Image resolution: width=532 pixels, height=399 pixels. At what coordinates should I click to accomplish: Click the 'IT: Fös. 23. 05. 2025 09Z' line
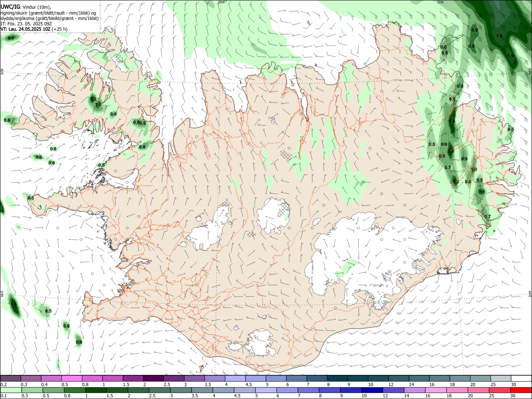(26, 24)
